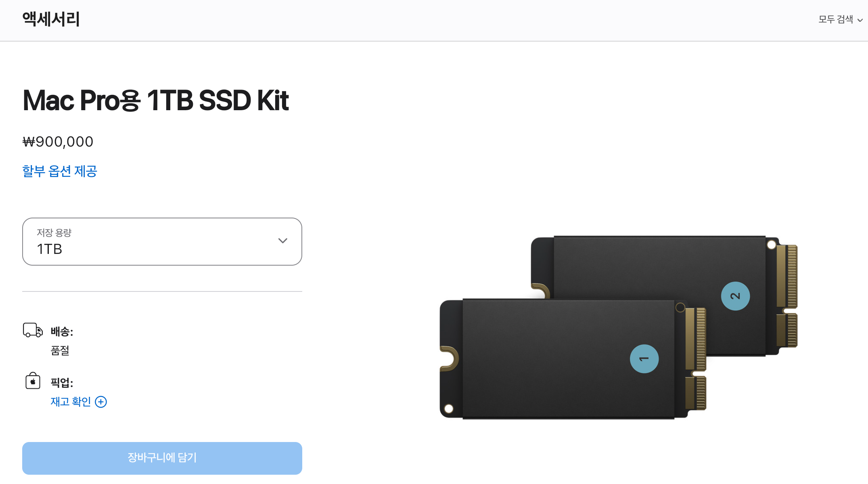The width and height of the screenshot is (868, 484).
Task: Select the 1TB value in the capacity box
Action: pos(50,249)
